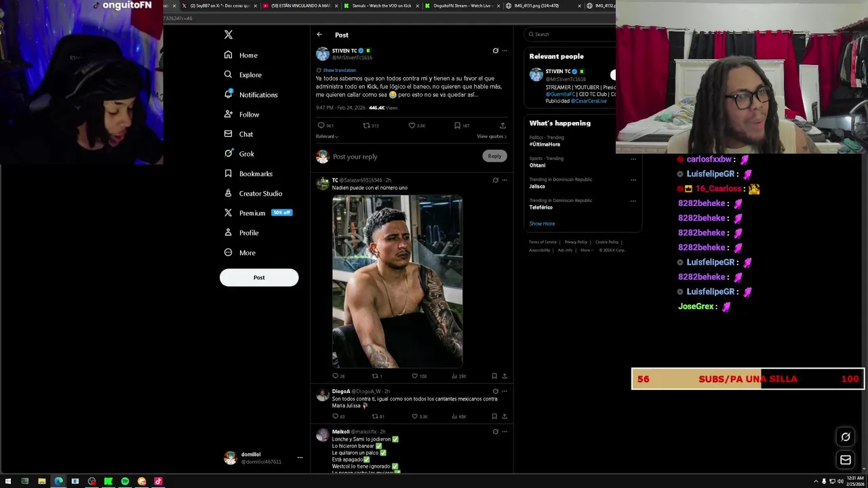Share TC's photo reply
The width and height of the screenshot is (868, 488).
pyautogui.click(x=505, y=376)
